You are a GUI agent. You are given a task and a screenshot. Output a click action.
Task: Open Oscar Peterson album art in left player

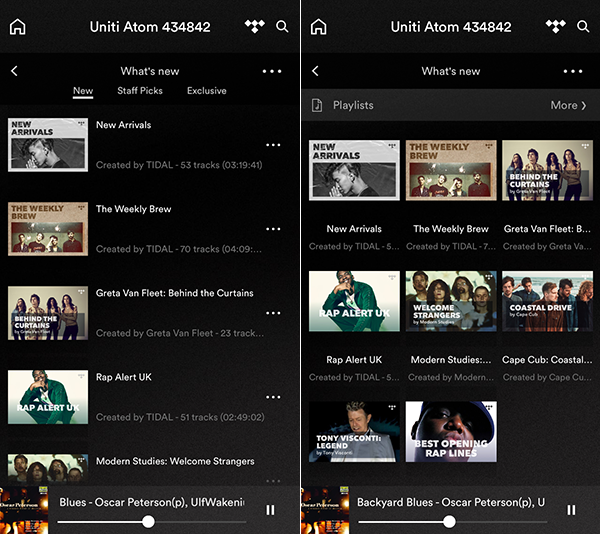tap(24, 510)
